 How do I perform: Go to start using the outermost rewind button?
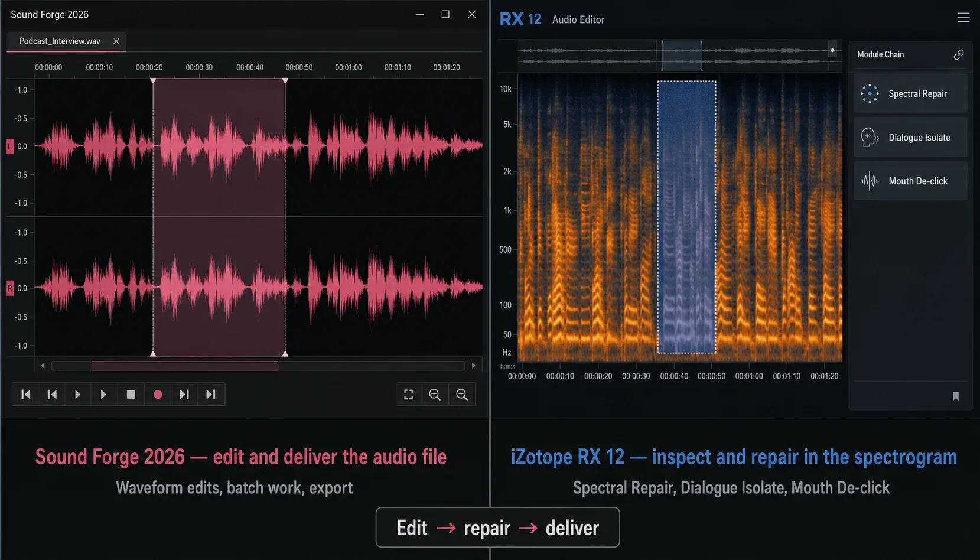[x=25, y=395]
